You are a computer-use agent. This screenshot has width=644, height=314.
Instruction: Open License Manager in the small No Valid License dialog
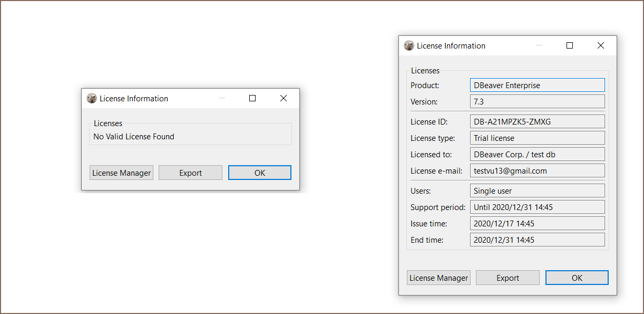[x=121, y=173]
